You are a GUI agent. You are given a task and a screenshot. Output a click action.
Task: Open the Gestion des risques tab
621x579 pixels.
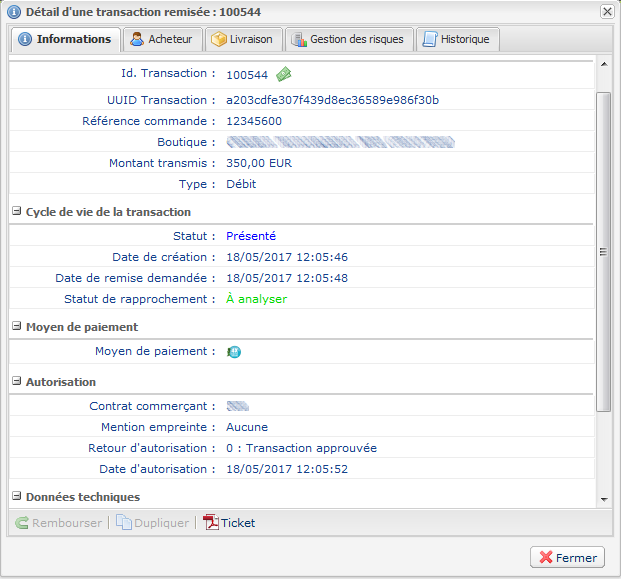[x=347, y=39]
